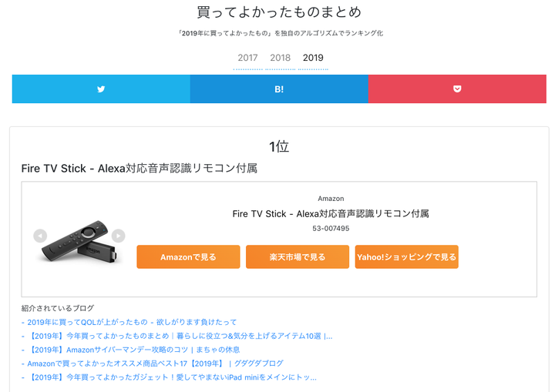Click the model number 53-007495
Screen dimensions: 555x392
click(x=331, y=229)
